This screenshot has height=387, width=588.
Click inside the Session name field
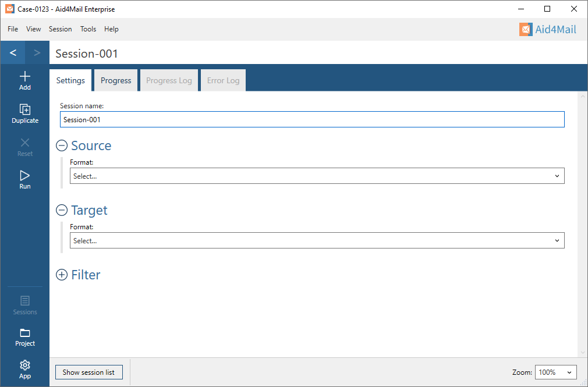click(x=312, y=119)
